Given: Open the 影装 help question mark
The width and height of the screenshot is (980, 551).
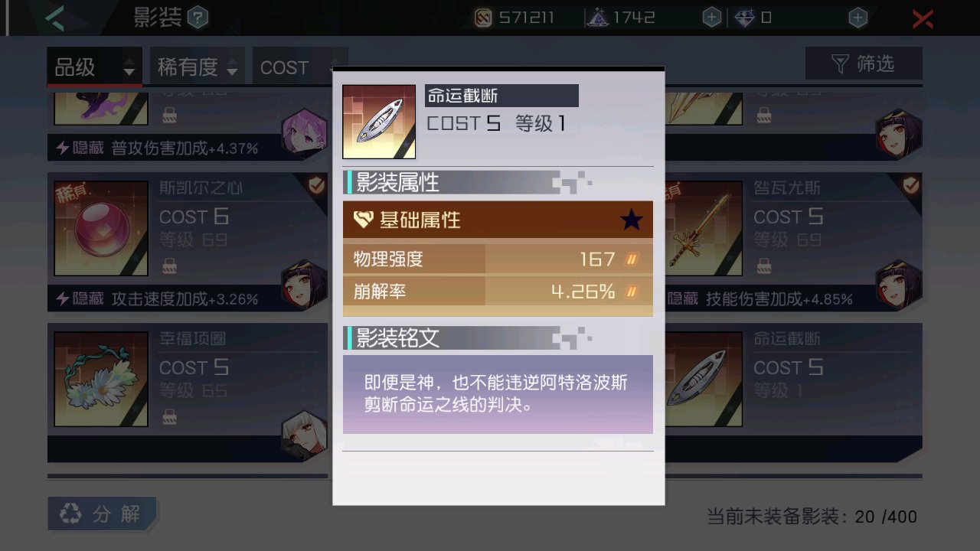Looking at the screenshot, I should tap(198, 17).
